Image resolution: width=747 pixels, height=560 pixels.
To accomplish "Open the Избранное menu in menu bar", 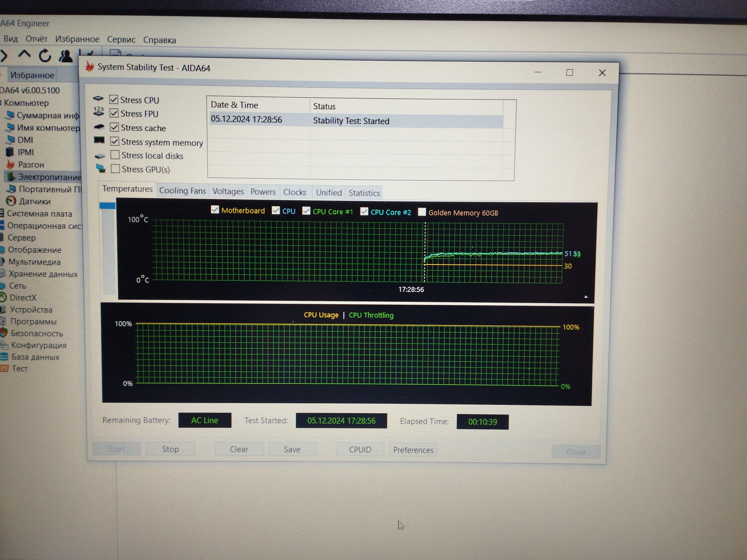I will coord(77,39).
